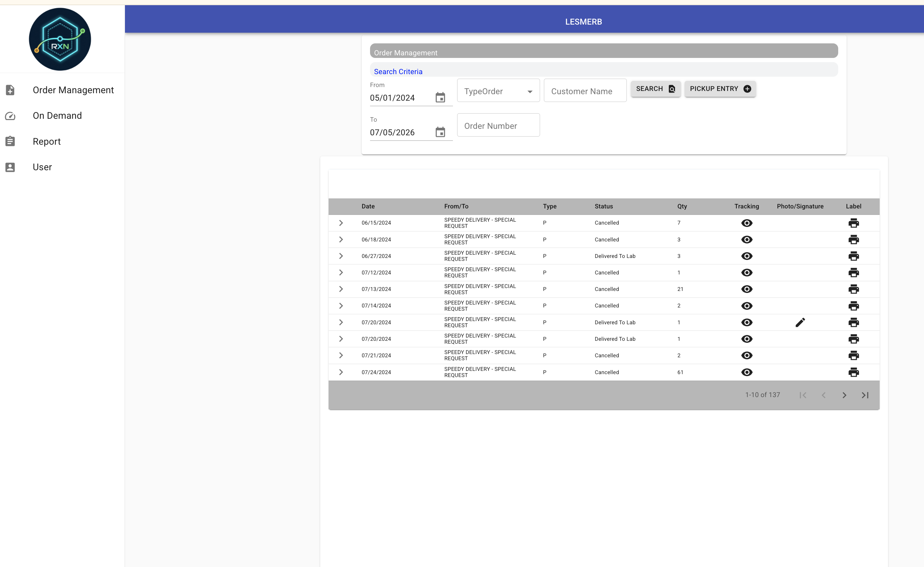The width and height of the screenshot is (924, 567).
Task: Click the Order Management sidebar icon
Action: (x=10, y=90)
